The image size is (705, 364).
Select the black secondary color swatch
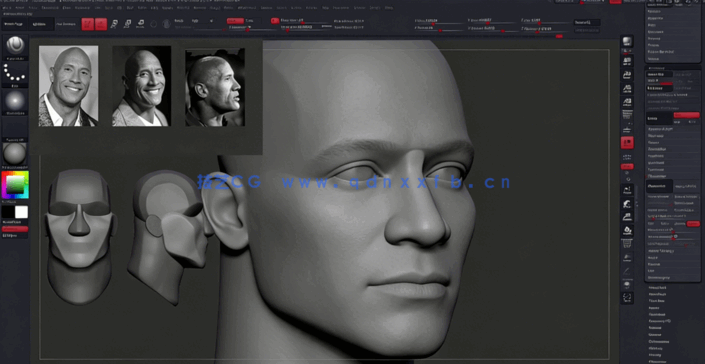coord(8,212)
